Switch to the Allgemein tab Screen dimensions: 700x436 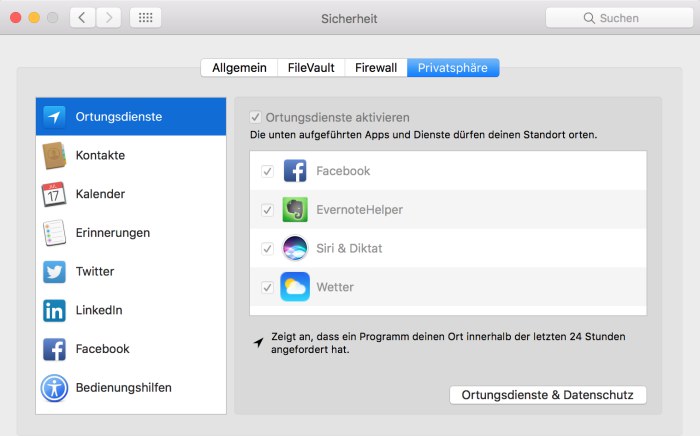pyautogui.click(x=239, y=68)
